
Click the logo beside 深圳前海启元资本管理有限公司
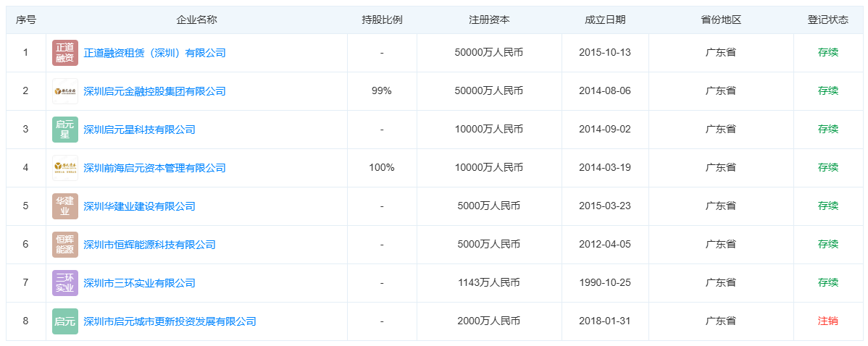(x=65, y=168)
